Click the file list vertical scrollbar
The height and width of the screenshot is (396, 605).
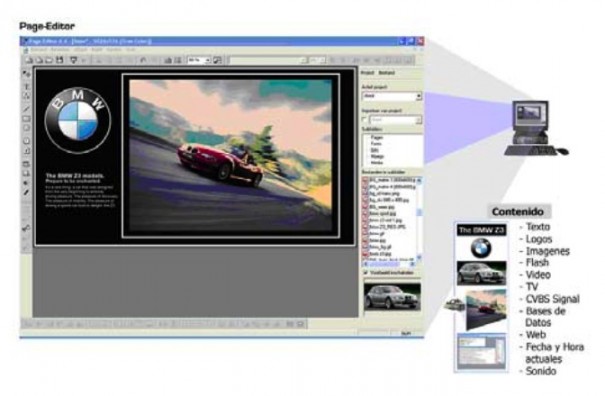pyautogui.click(x=419, y=218)
